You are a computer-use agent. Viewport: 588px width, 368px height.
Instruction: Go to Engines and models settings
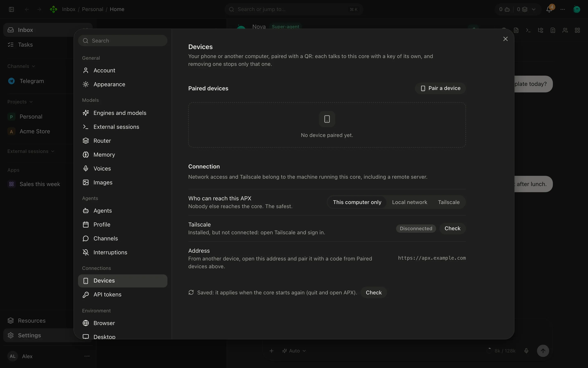tap(122, 113)
